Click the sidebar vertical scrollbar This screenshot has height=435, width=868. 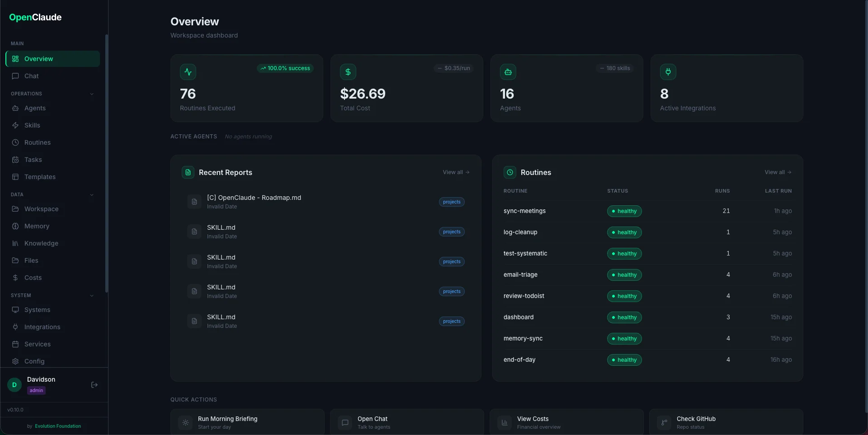point(107,163)
